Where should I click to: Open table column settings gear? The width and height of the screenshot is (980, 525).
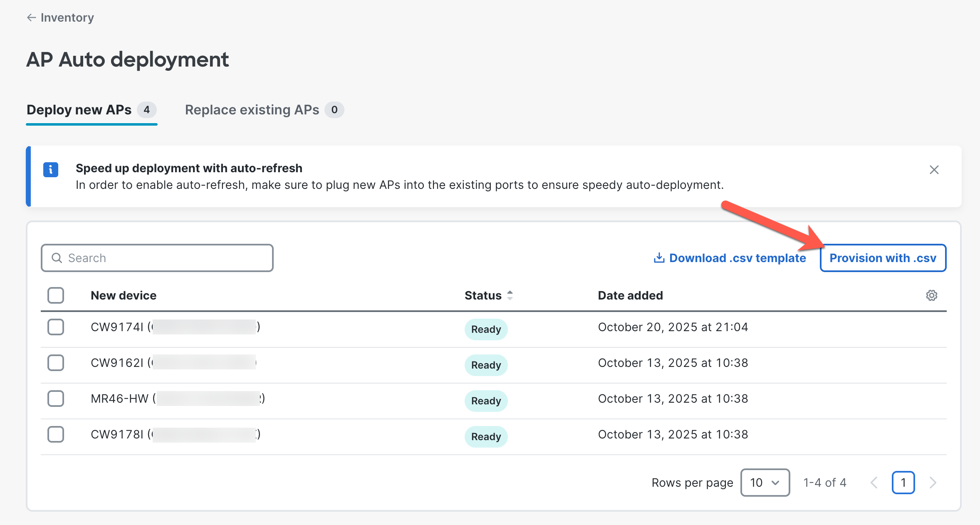coord(931,295)
